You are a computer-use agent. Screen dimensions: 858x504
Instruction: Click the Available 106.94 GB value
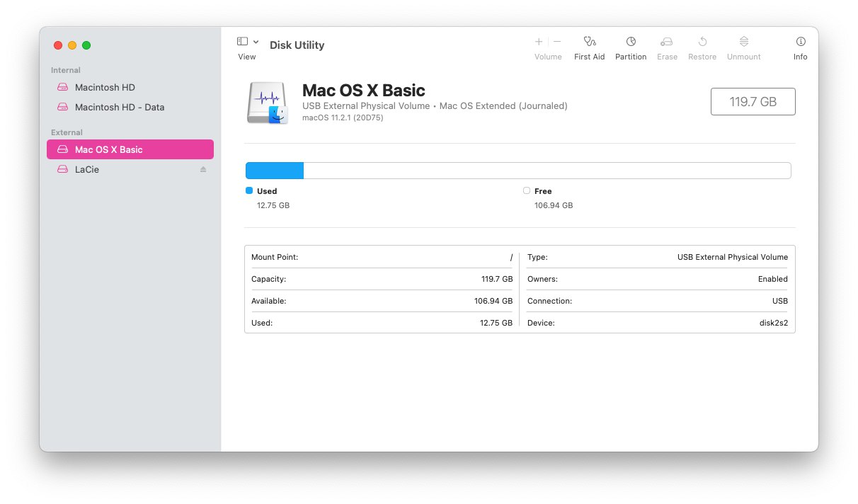493,301
